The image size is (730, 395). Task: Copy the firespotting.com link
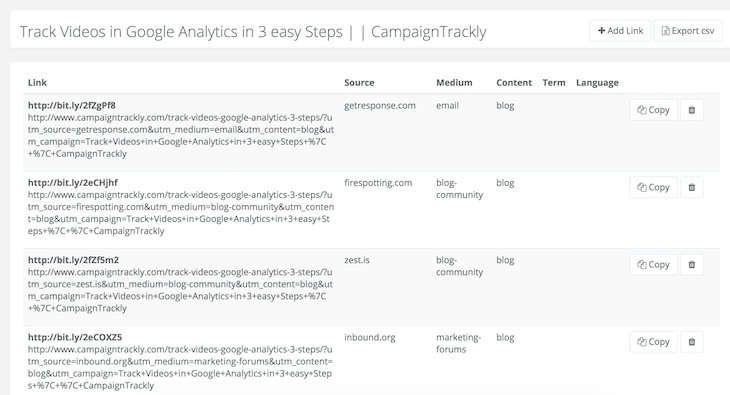[x=653, y=187]
